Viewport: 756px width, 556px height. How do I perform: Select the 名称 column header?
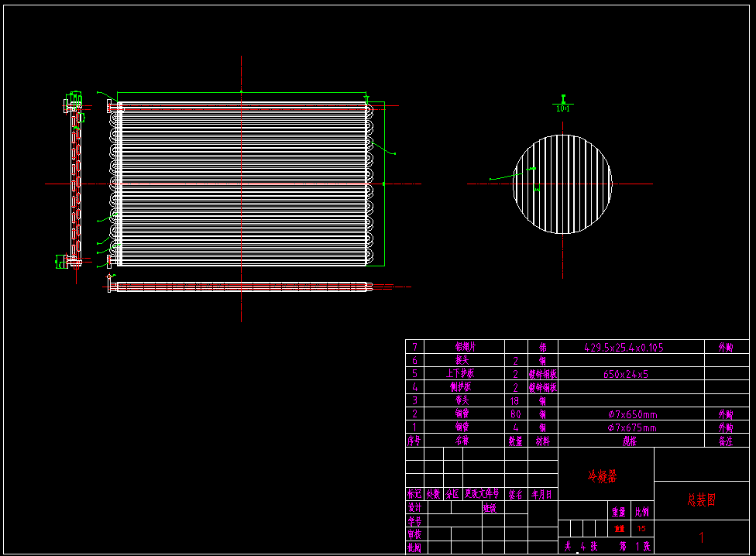pyautogui.click(x=462, y=441)
